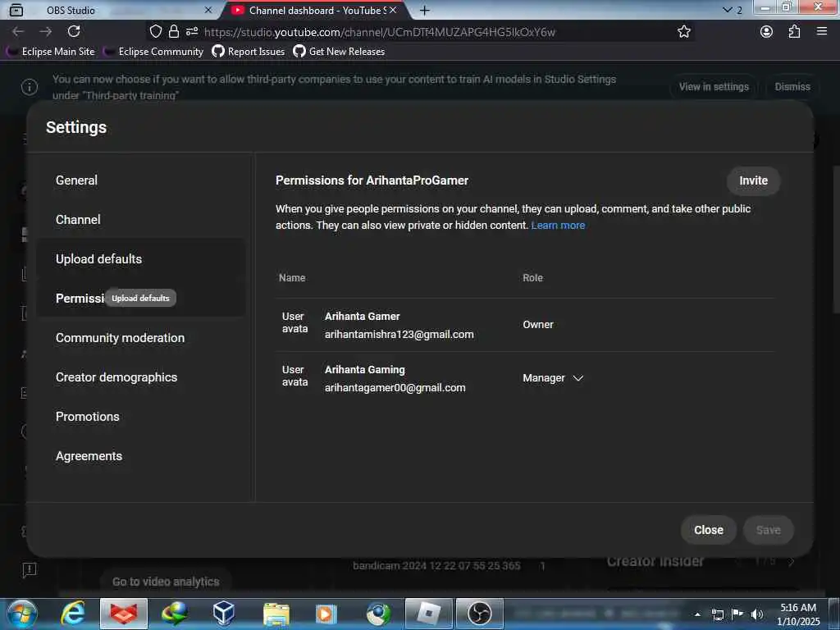Close the OBS Studio tab
Viewport: 840px width, 630px height.
click(208, 10)
